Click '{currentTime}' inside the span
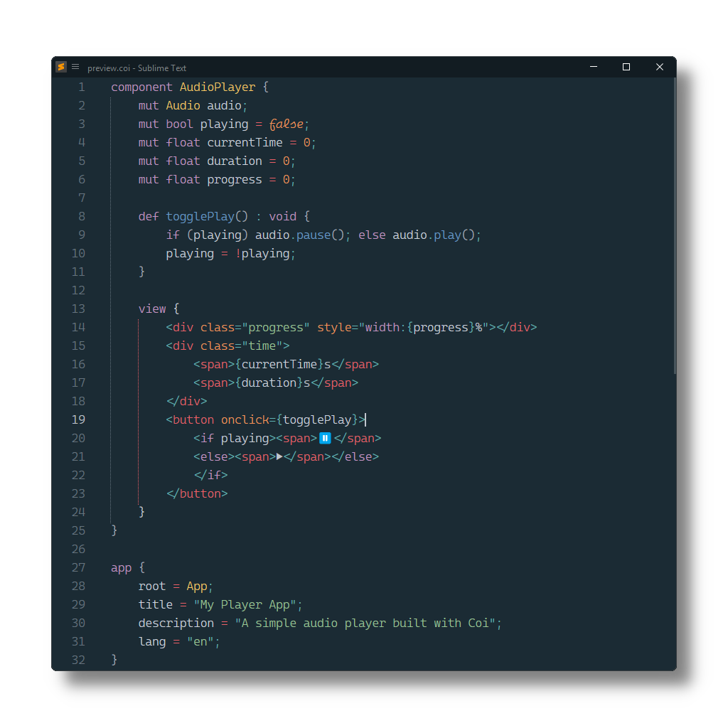Screen dimensions: 728x728 [x=279, y=364]
